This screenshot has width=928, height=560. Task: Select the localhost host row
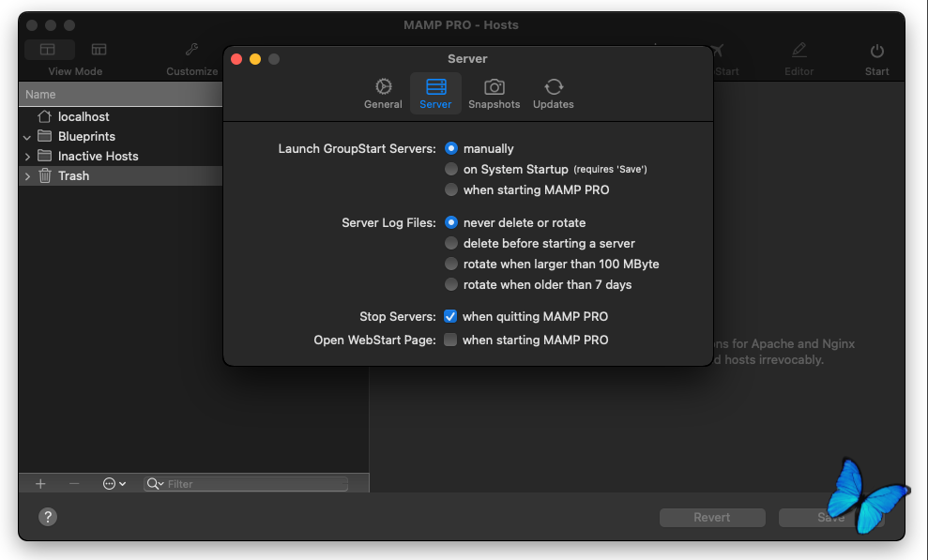pyautogui.click(x=121, y=116)
